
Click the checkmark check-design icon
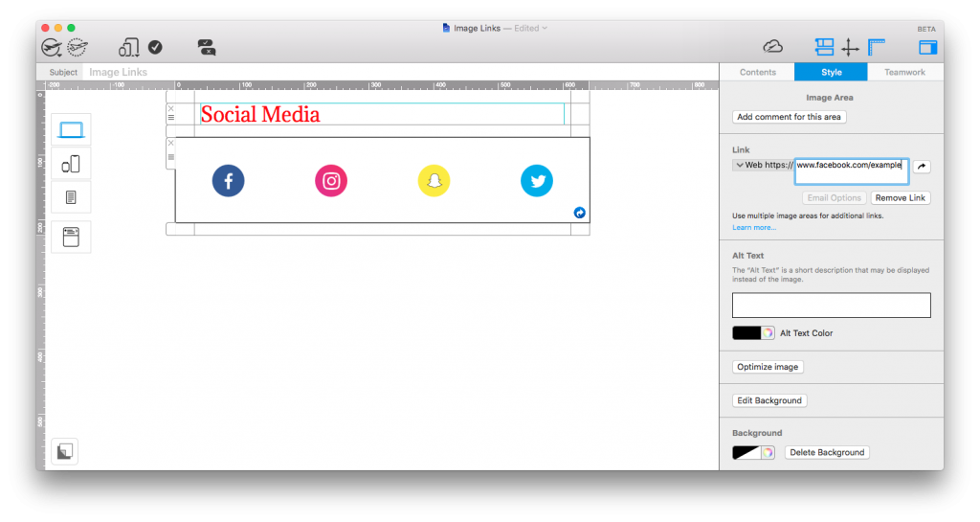(x=155, y=48)
